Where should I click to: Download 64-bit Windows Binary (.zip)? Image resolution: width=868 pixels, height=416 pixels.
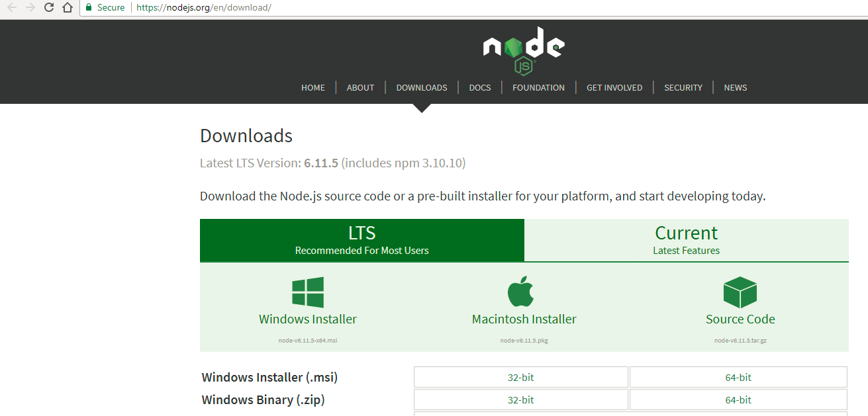(738, 400)
